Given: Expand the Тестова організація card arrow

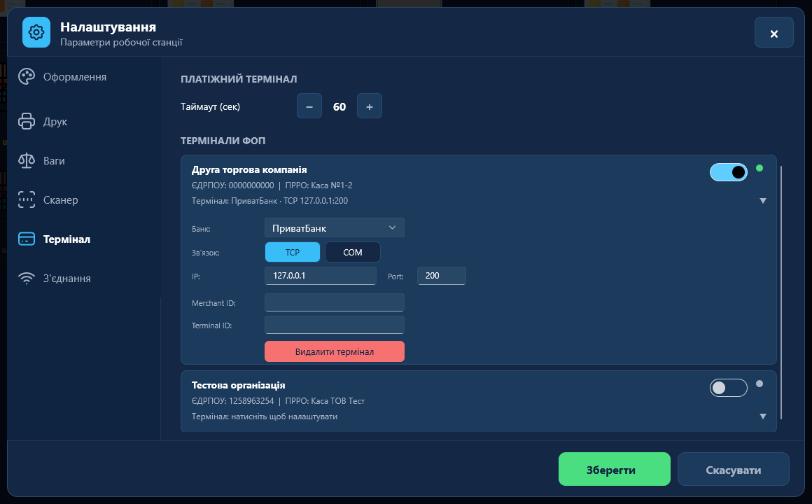Looking at the screenshot, I should point(763,416).
